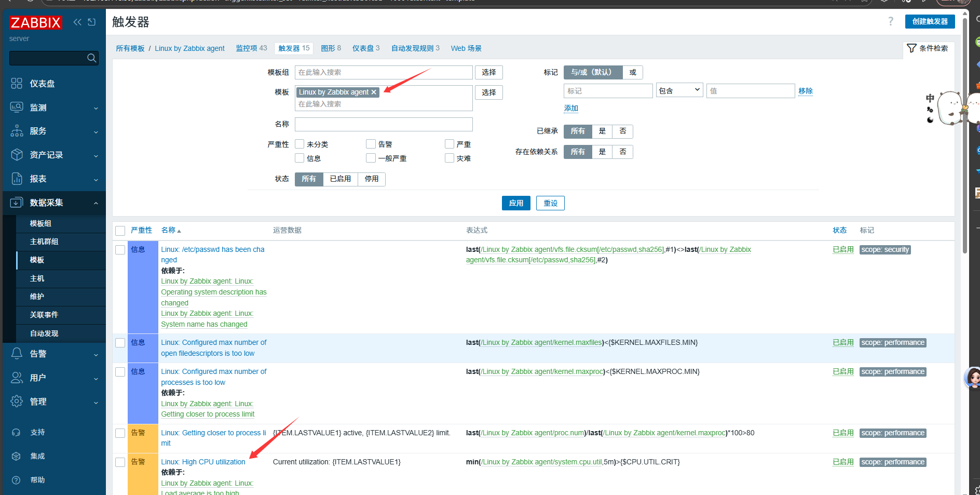Click the page vertical scrollbar
Image resolution: width=980 pixels, height=495 pixels.
pyautogui.click(x=965, y=135)
